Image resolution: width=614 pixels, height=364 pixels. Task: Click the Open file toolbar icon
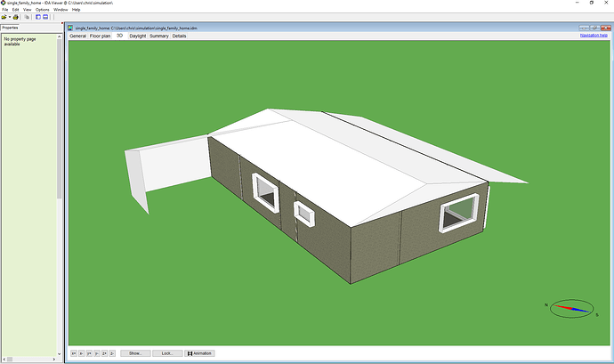[x=4, y=17]
